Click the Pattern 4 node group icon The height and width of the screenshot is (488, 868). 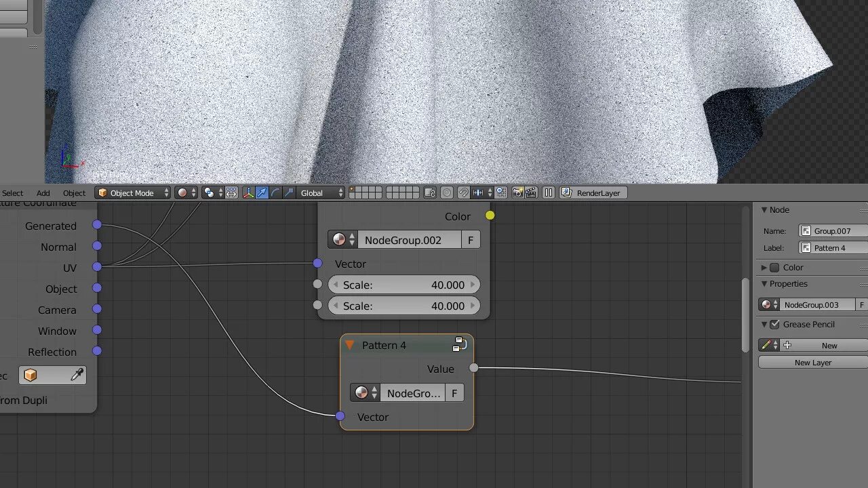[x=460, y=344]
